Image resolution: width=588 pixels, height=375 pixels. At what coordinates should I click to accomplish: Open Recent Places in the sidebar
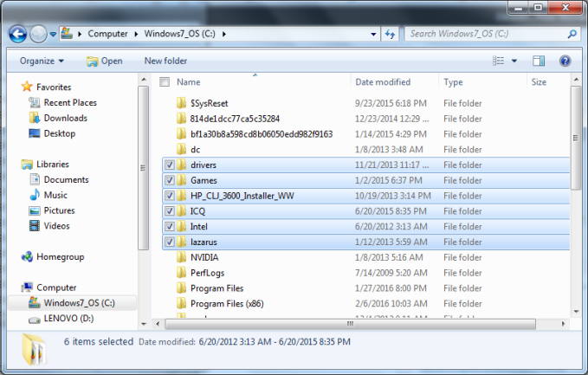pos(70,102)
